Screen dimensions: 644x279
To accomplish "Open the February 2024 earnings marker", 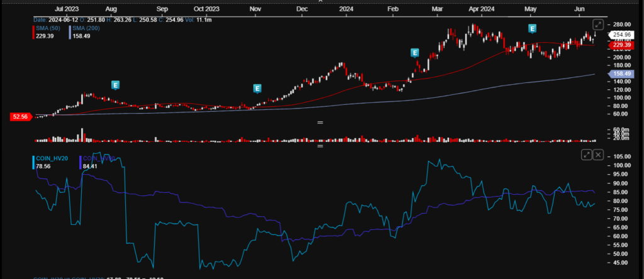I will point(415,53).
